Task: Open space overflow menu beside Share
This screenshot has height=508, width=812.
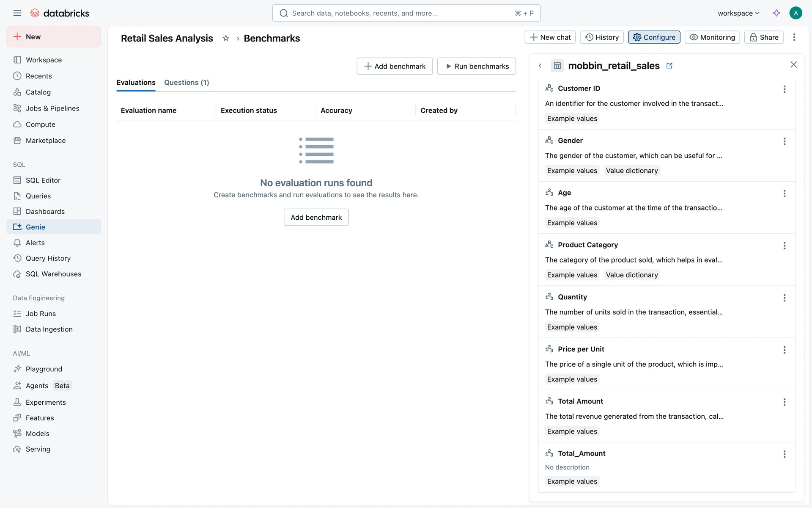Action: point(794,37)
